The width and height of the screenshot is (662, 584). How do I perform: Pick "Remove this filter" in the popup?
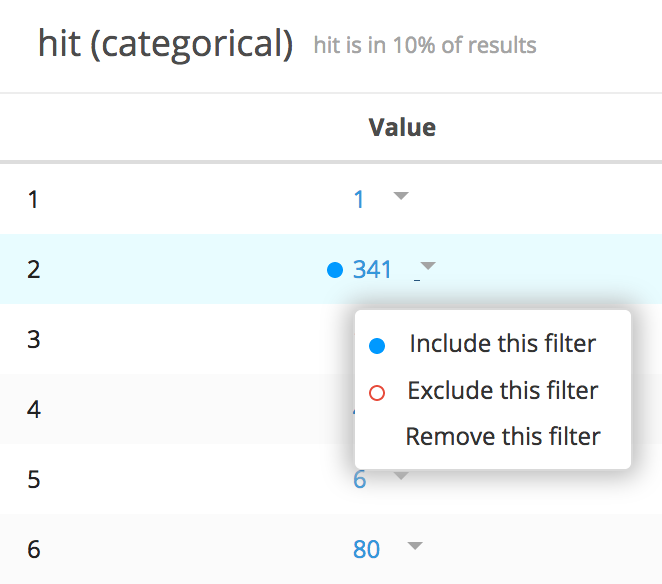pos(502,437)
